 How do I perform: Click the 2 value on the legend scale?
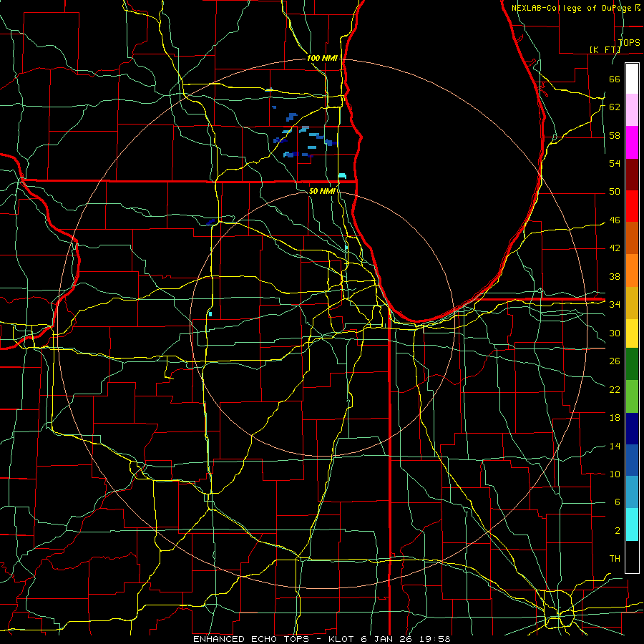pos(617,531)
